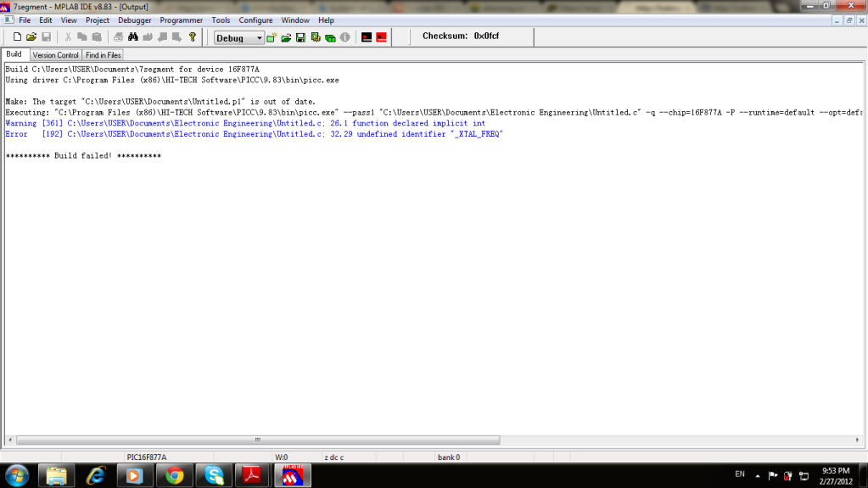
Task: Click the horizontal scrollbar thumb
Action: (x=258, y=440)
